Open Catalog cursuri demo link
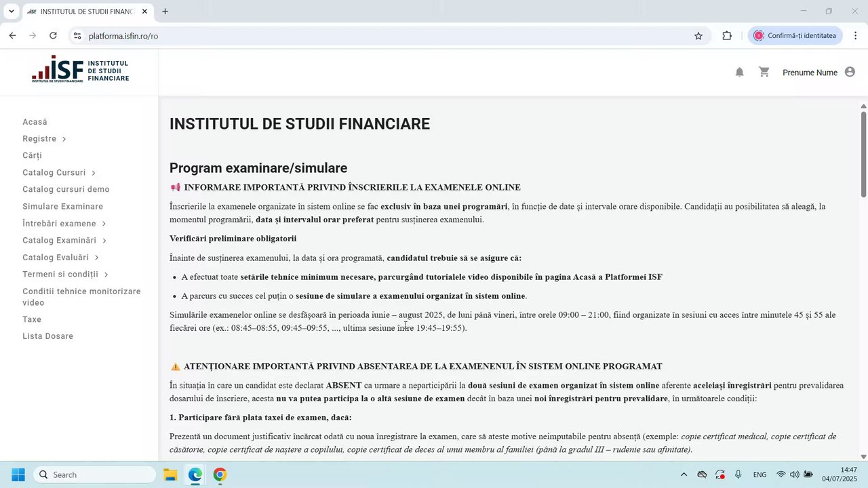The height and width of the screenshot is (488, 868). tap(66, 190)
